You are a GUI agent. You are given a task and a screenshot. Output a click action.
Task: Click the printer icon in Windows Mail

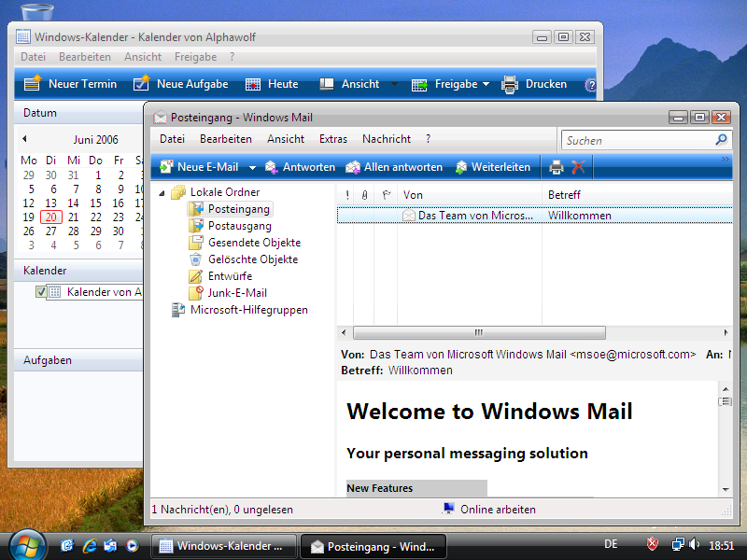(x=557, y=167)
